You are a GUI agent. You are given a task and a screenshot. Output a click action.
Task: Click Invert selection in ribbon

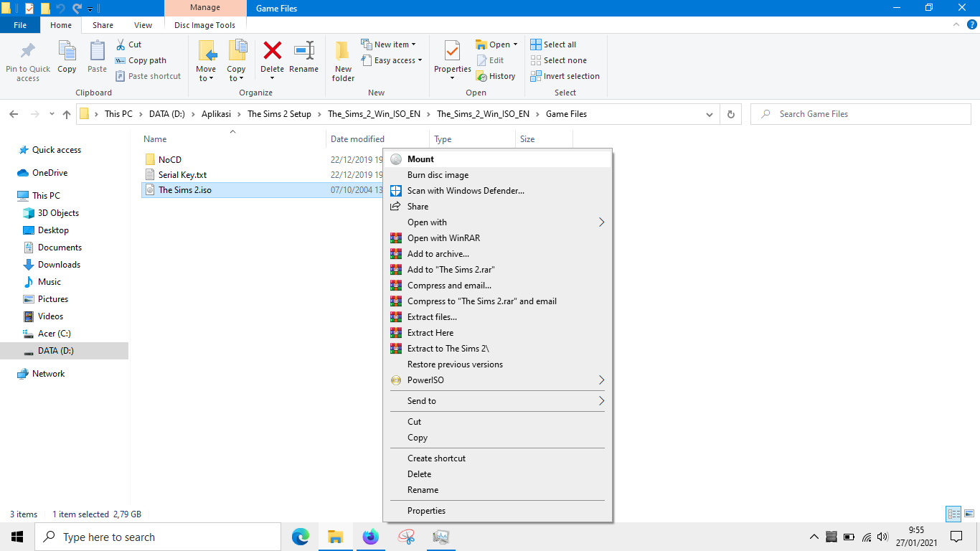(565, 76)
